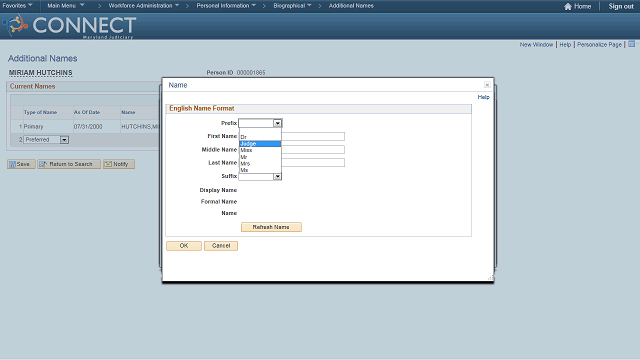Viewport: 640px width, 360px height.
Task: Click the 07/31/2000 as of date
Action: click(88, 127)
